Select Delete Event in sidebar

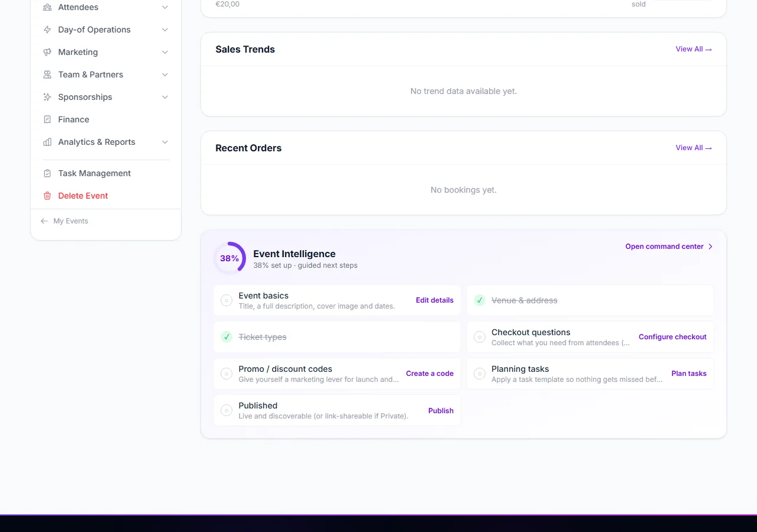(x=106, y=196)
